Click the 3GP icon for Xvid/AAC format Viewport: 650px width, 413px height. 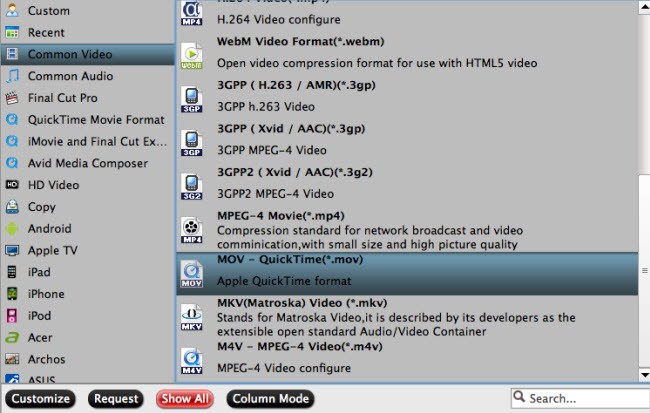point(192,143)
